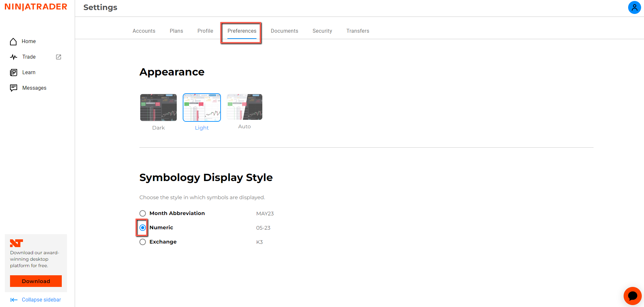Click the Learn book icon
This screenshot has width=644, height=307.
click(14, 73)
